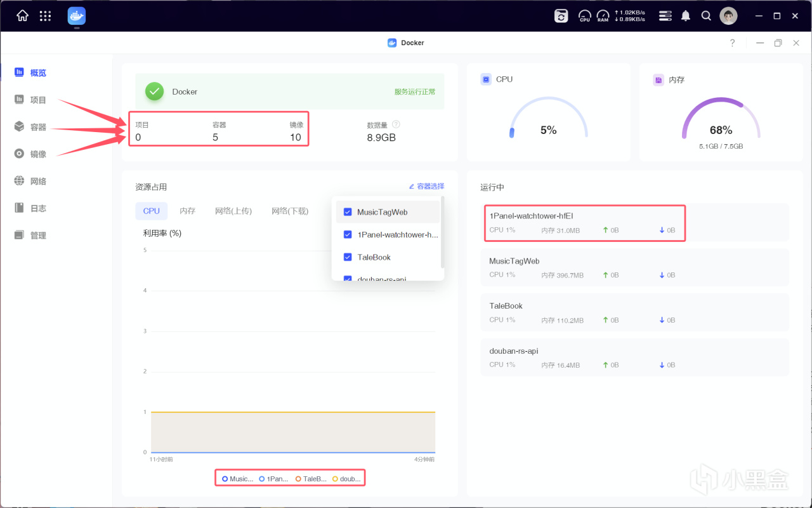Toggle the doub... series in chart legend
Image resolution: width=812 pixels, height=508 pixels.
[346, 479]
